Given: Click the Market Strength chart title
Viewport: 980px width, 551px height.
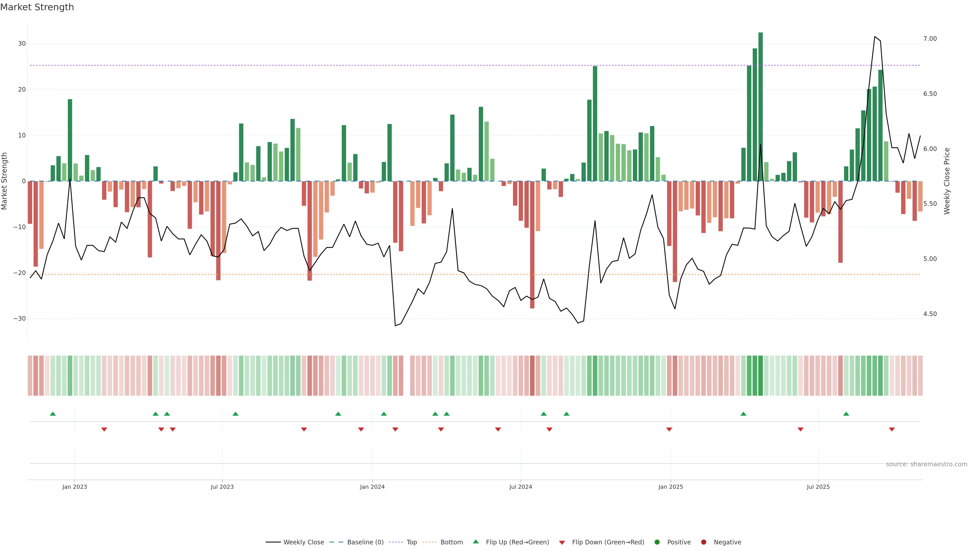Looking at the screenshot, I should [37, 7].
